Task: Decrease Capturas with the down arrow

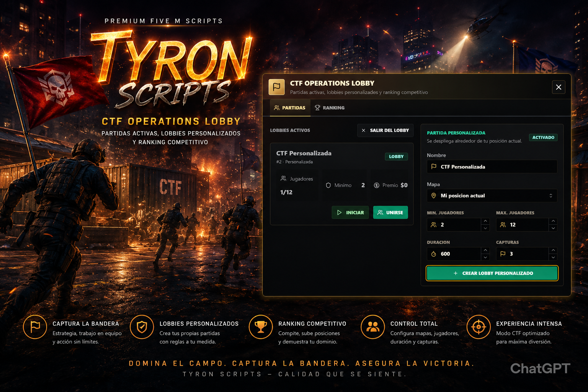Action: pyautogui.click(x=553, y=257)
